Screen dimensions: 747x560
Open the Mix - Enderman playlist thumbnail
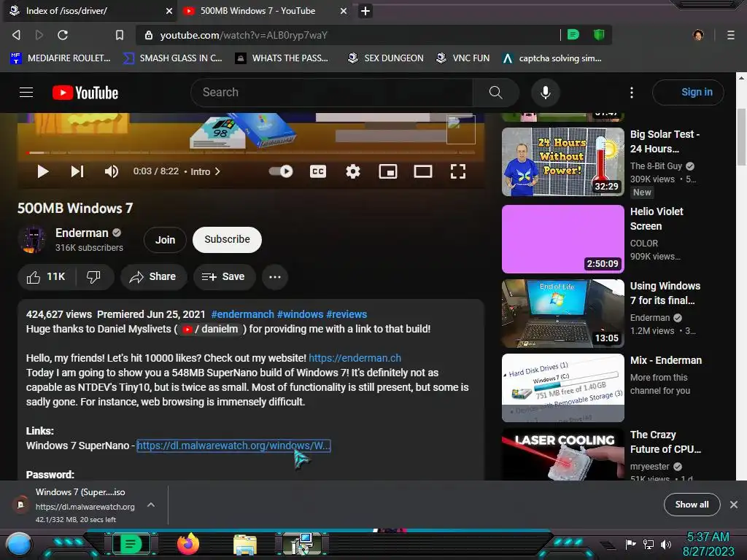tap(562, 388)
